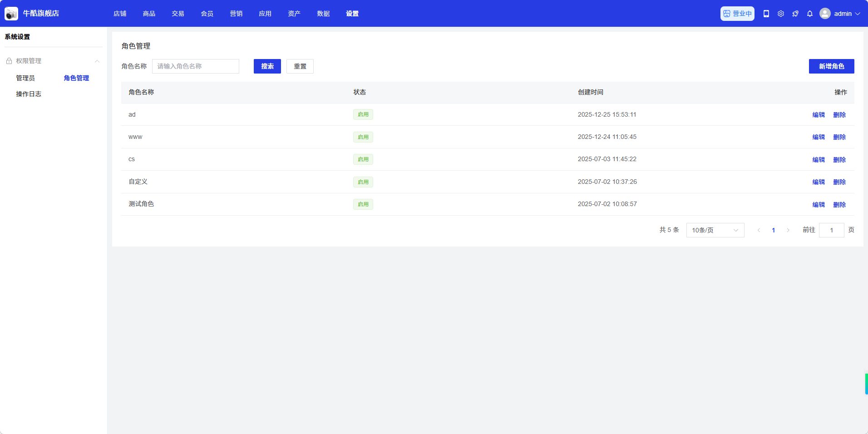Select 管理员 in the sidebar
Viewport: 868px width, 434px height.
click(25, 78)
